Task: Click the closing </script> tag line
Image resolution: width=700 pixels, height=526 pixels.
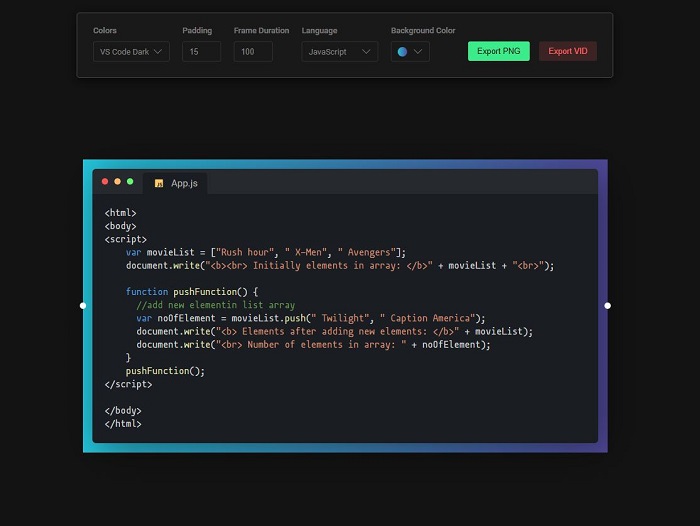Action: [x=128, y=384]
